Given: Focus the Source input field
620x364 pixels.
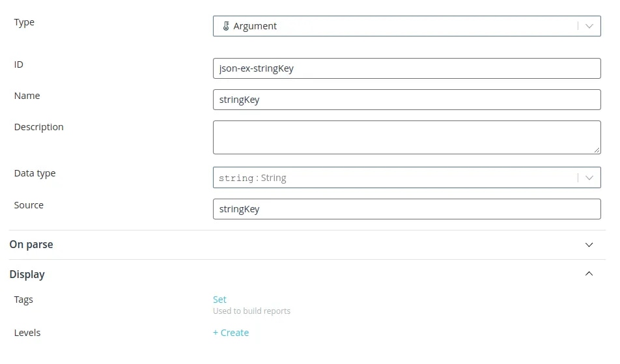Looking at the screenshot, I should [407, 209].
